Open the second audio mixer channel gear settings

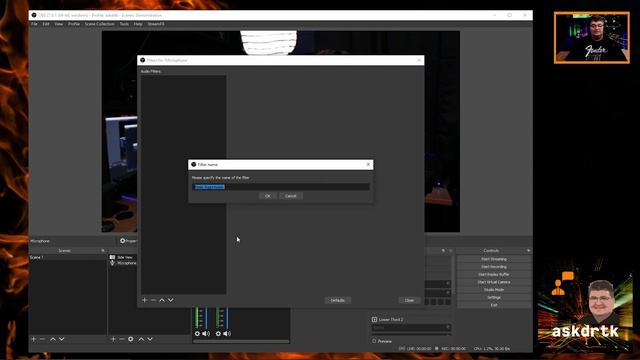point(218,334)
